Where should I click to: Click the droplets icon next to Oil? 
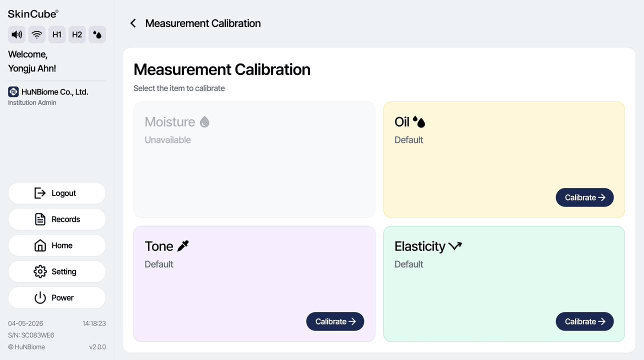click(419, 121)
